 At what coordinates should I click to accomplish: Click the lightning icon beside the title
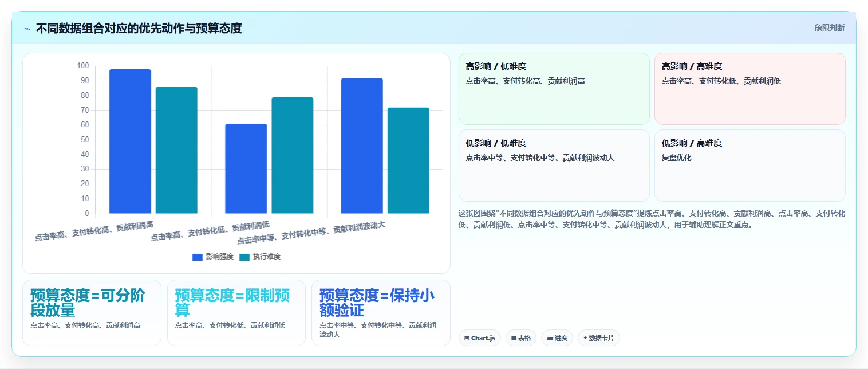[27, 29]
